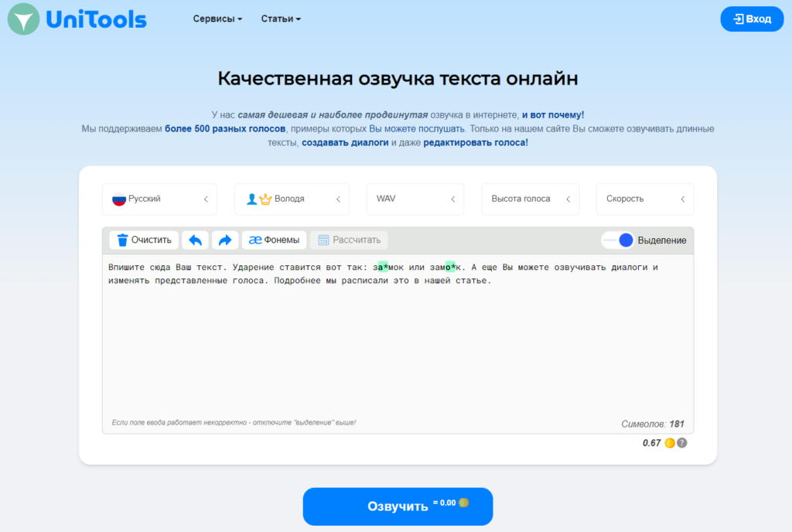Click the trash icon to clear text

[x=122, y=240]
